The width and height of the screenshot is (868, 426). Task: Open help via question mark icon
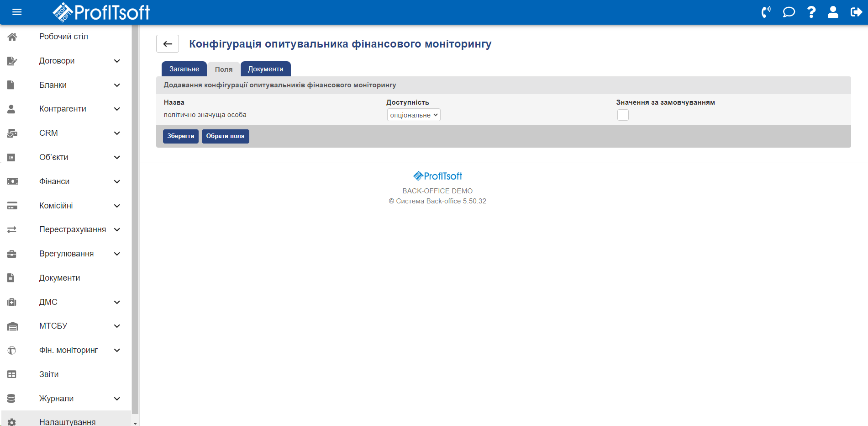[x=811, y=12]
